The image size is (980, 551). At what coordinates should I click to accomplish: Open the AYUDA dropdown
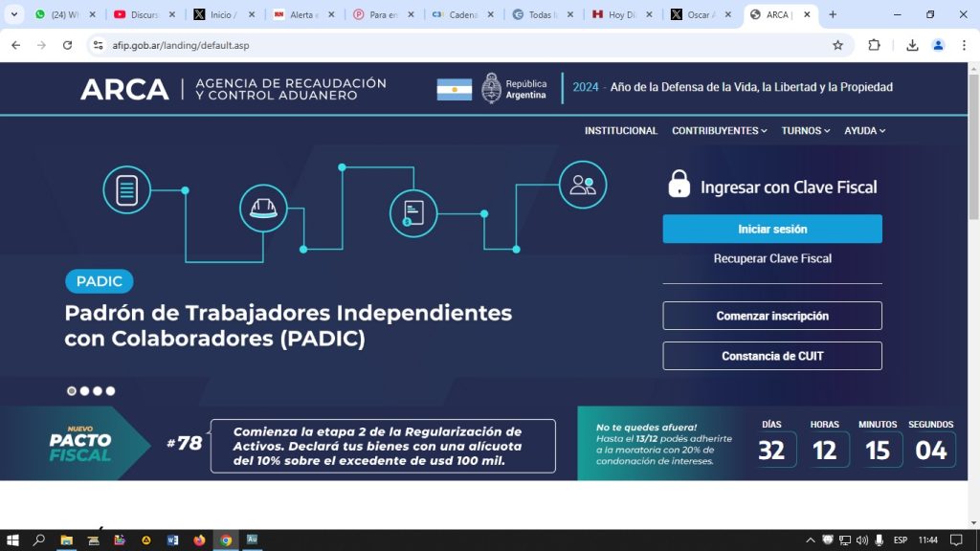pyautogui.click(x=864, y=130)
